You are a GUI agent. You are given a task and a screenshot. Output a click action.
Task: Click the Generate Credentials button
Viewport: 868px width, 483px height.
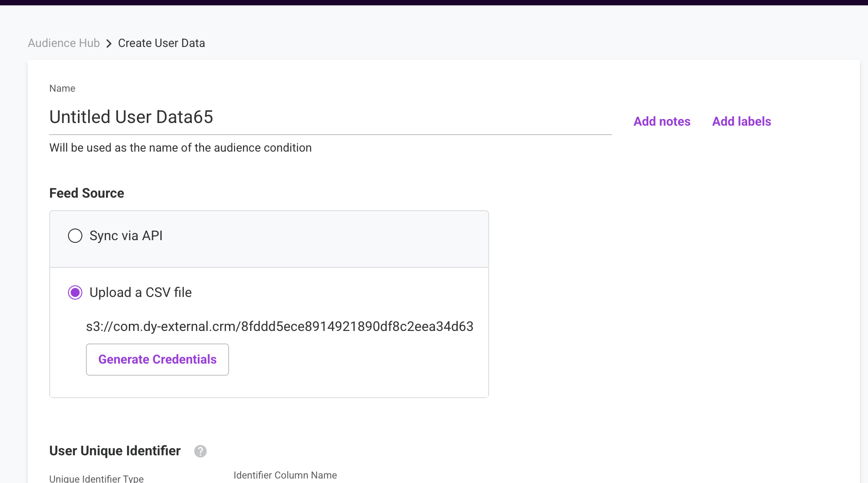(157, 360)
